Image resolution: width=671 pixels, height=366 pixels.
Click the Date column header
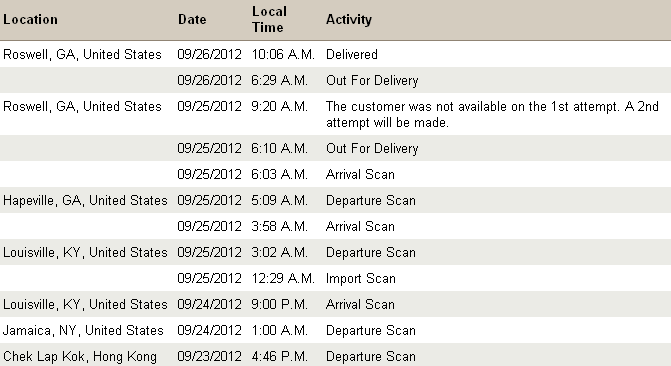coord(192,19)
